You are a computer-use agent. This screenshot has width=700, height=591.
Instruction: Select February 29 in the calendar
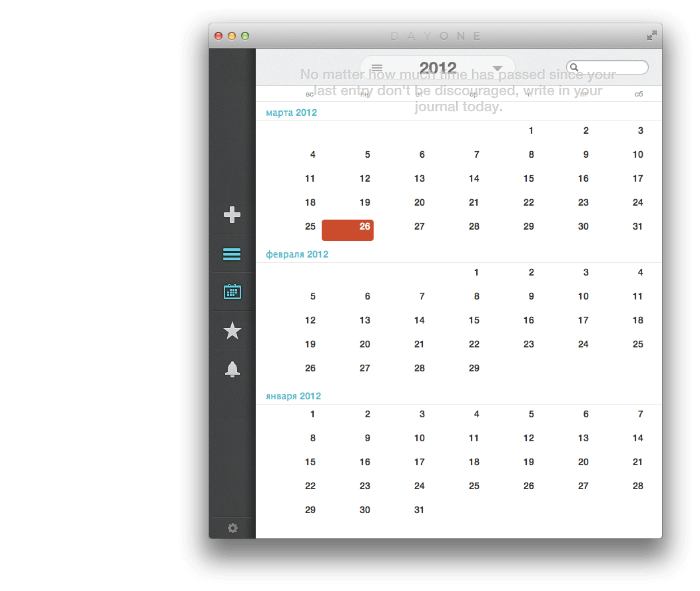tap(474, 369)
